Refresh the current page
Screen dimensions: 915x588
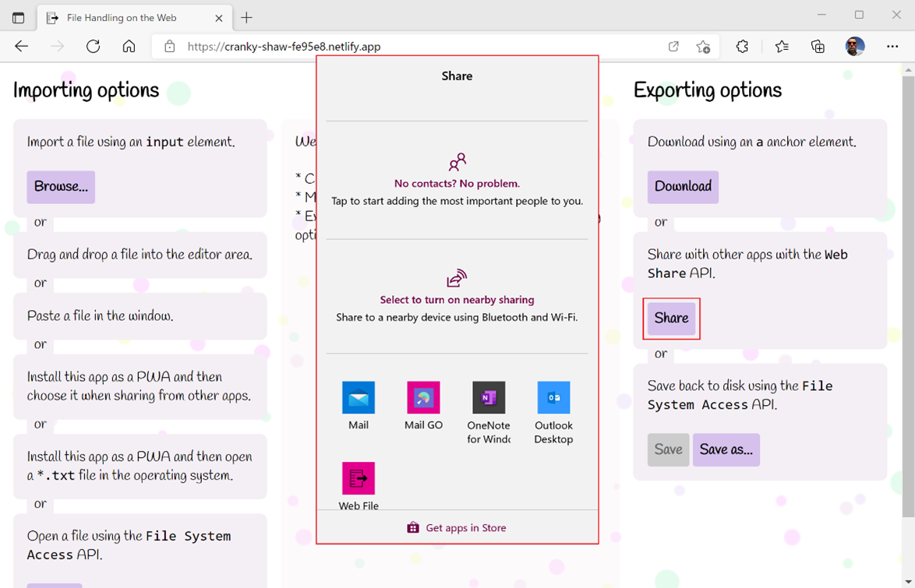pyautogui.click(x=93, y=47)
